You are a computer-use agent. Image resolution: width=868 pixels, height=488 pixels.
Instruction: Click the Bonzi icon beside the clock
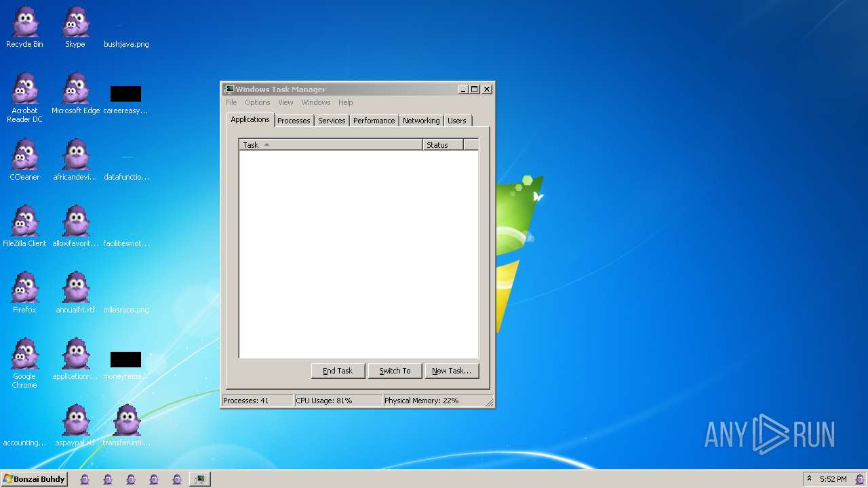(x=859, y=479)
